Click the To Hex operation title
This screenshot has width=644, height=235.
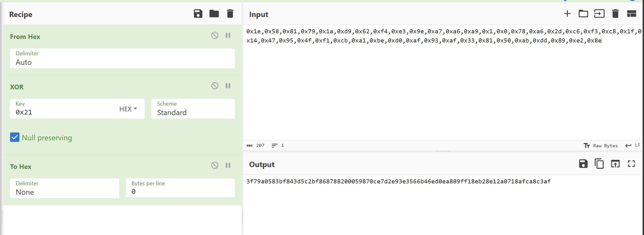point(21,167)
